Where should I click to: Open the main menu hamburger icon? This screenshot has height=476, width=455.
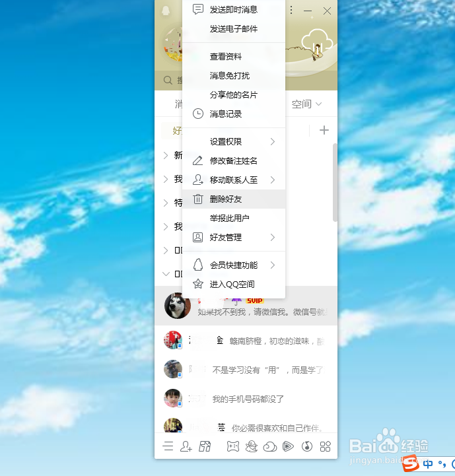point(168,446)
